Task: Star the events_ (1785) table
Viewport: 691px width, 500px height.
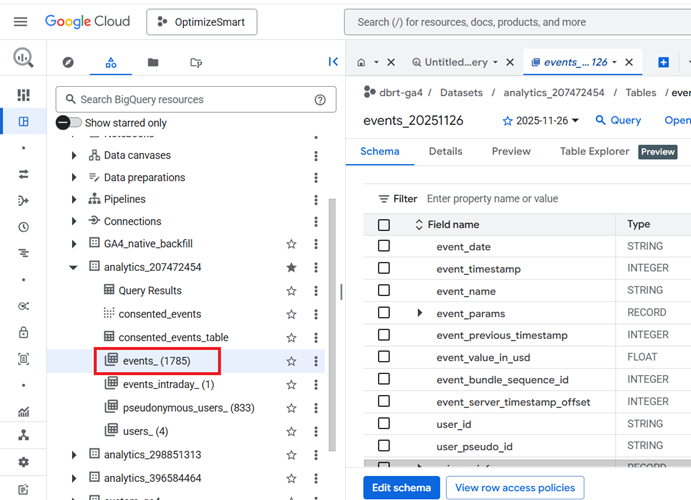Action: [x=291, y=361]
